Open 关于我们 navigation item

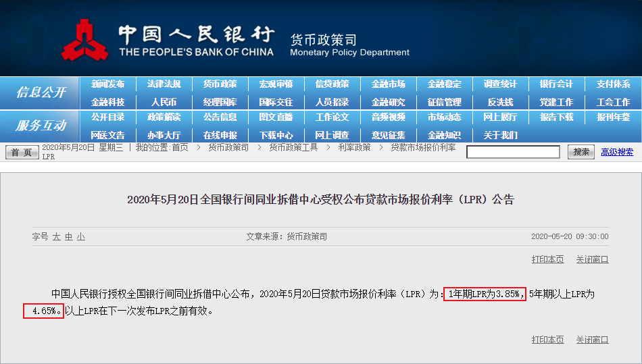click(x=500, y=135)
